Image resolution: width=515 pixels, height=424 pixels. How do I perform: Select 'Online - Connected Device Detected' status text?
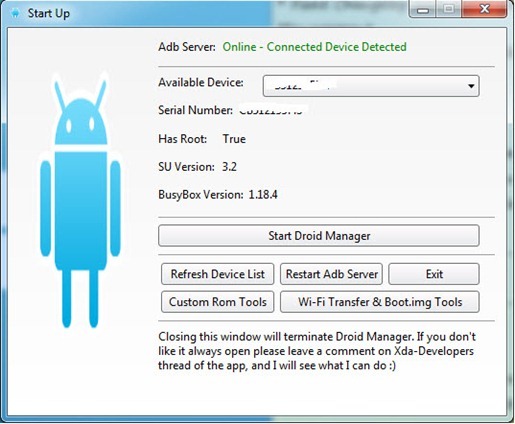pos(314,47)
